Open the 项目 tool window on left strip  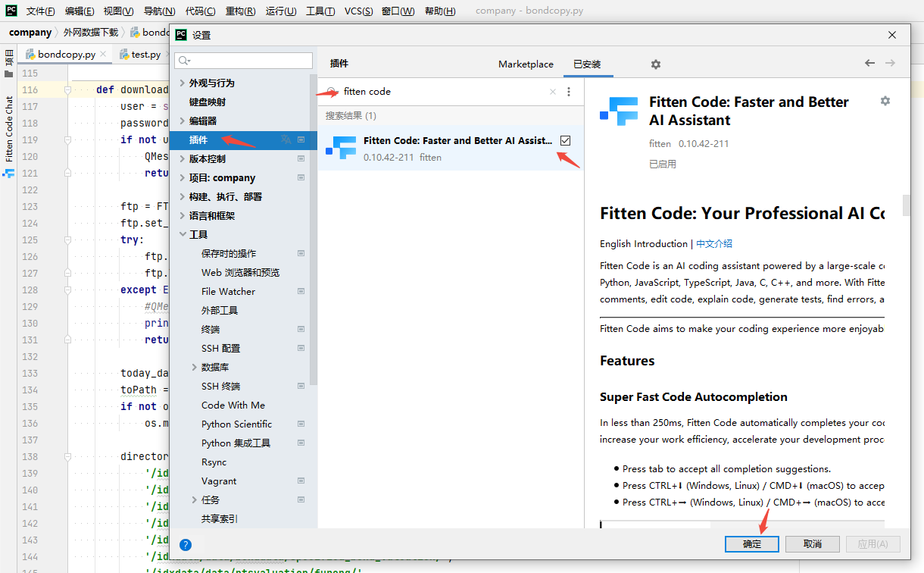[x=9, y=64]
